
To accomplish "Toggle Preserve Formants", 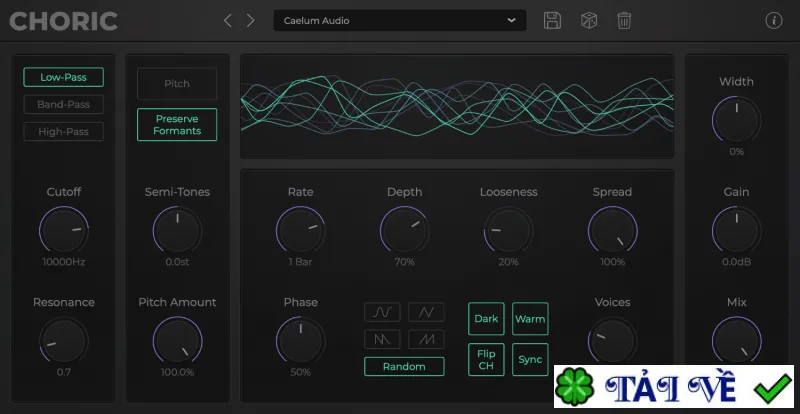I will pyautogui.click(x=177, y=125).
